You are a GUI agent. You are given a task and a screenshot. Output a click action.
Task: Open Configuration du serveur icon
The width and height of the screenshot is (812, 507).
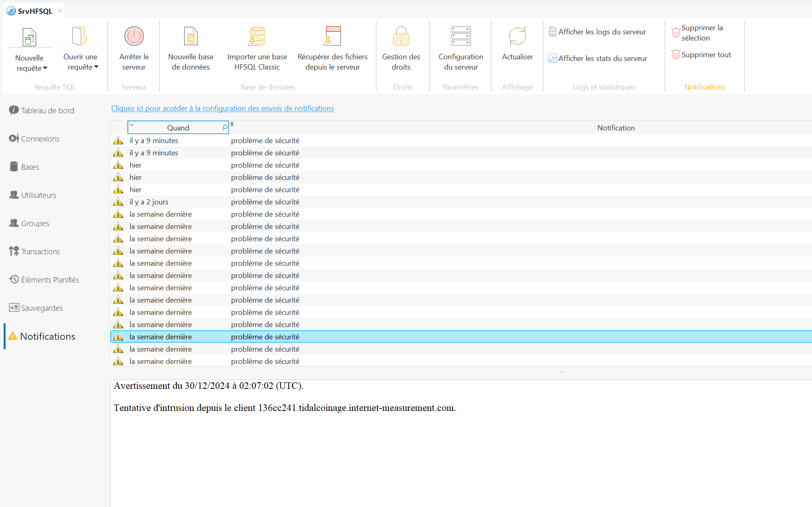(x=461, y=36)
